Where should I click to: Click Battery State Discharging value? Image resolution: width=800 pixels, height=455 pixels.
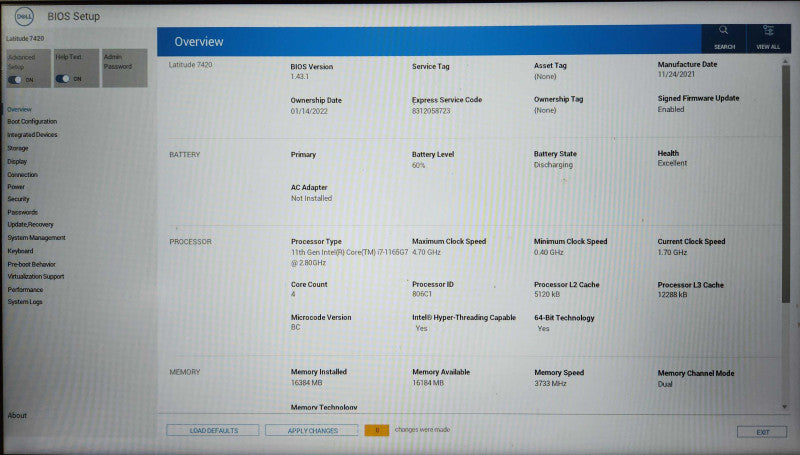(553, 165)
